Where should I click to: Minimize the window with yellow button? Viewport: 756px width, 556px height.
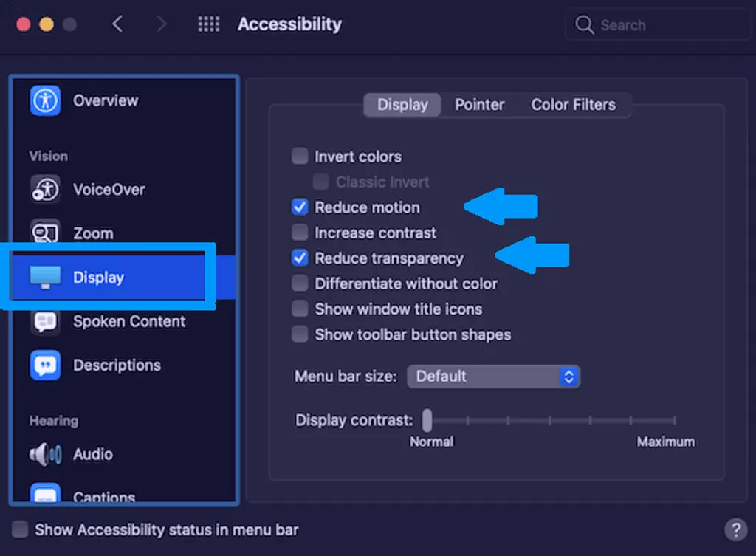47,24
